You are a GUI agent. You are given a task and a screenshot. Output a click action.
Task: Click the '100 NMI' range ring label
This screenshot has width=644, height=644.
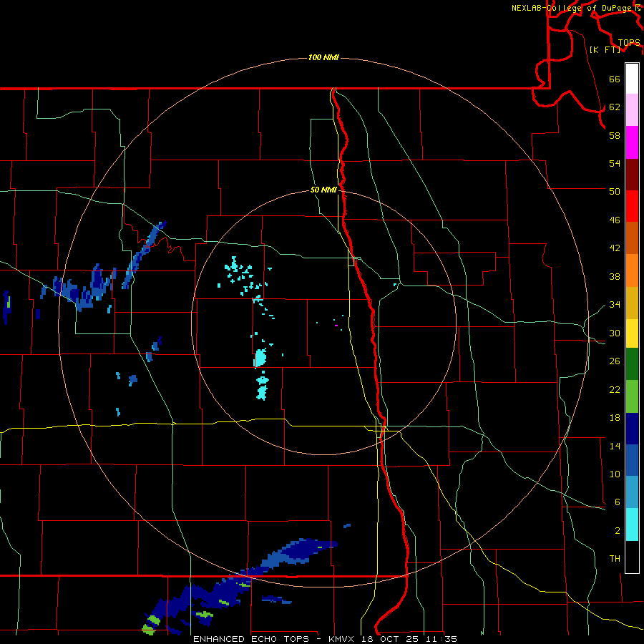tap(323, 57)
